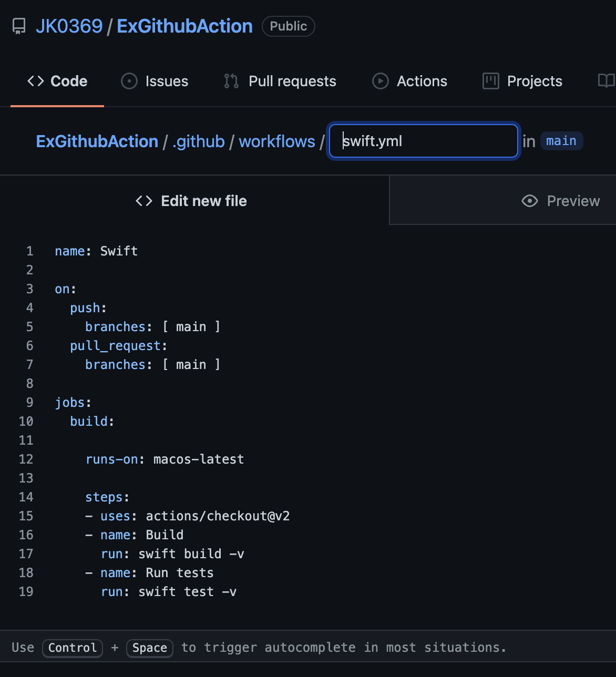
Task: Open the Actions tab
Action: [409, 81]
